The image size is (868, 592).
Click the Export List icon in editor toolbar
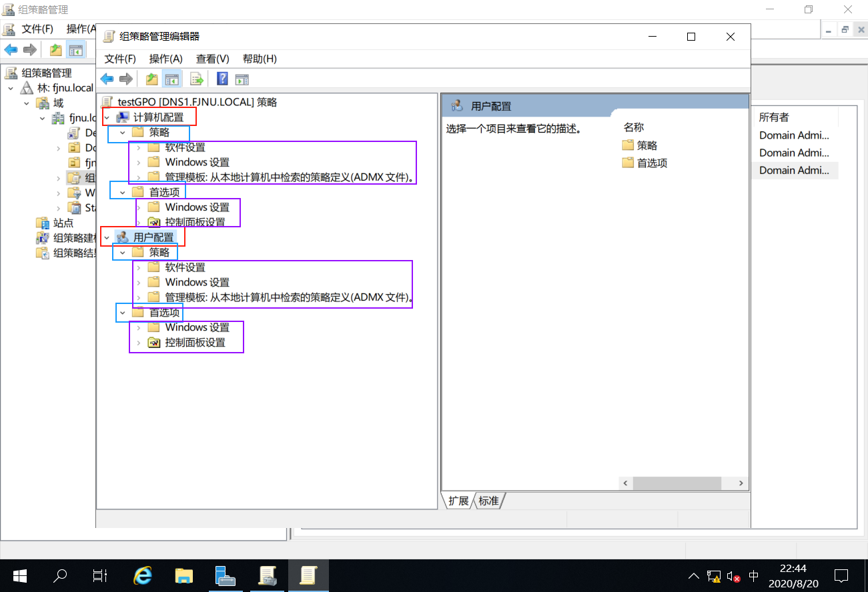point(197,79)
